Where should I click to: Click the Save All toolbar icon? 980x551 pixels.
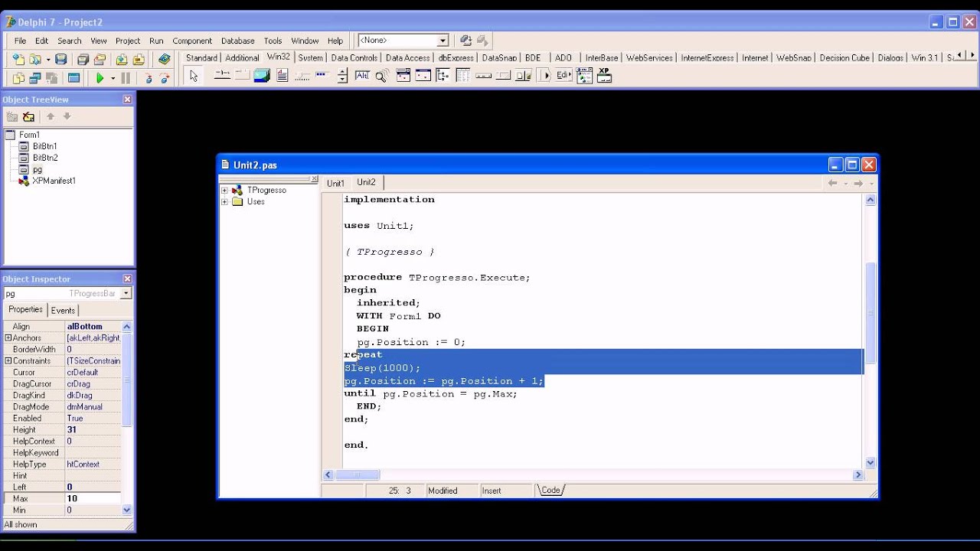coord(83,59)
